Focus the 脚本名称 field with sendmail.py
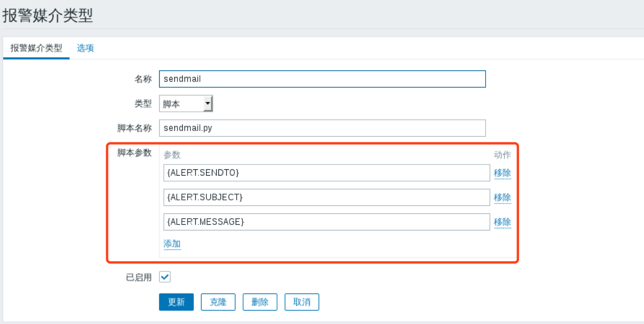644x324 pixels. pos(322,128)
